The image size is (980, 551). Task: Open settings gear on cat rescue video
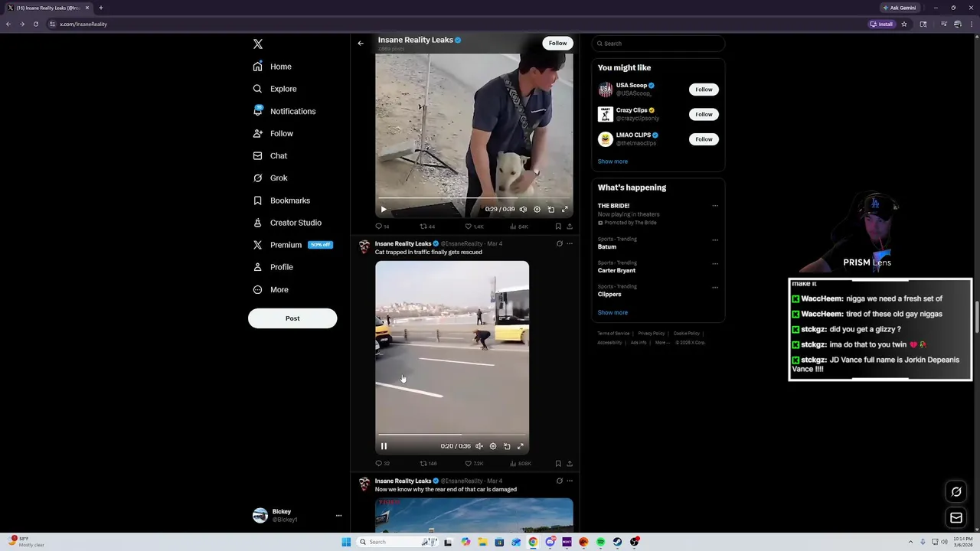tap(493, 446)
